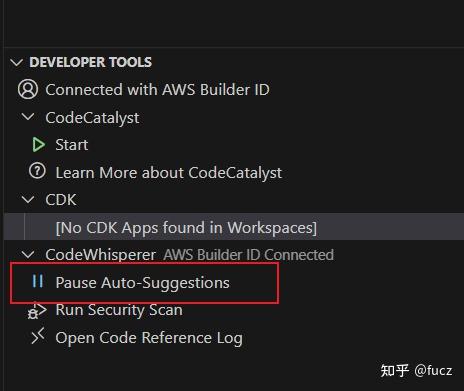Screen dimensions: 464x391
Task: Click the AWS Builder ID account icon
Action: tap(28, 89)
